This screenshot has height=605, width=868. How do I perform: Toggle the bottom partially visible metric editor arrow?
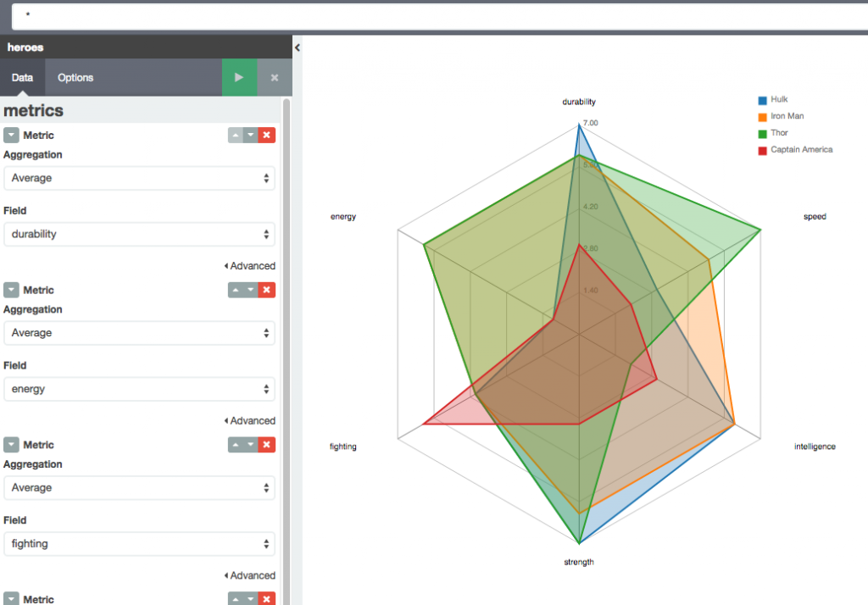pyautogui.click(x=11, y=599)
